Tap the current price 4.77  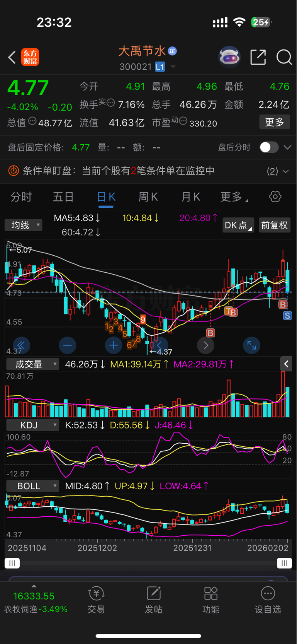click(28, 88)
